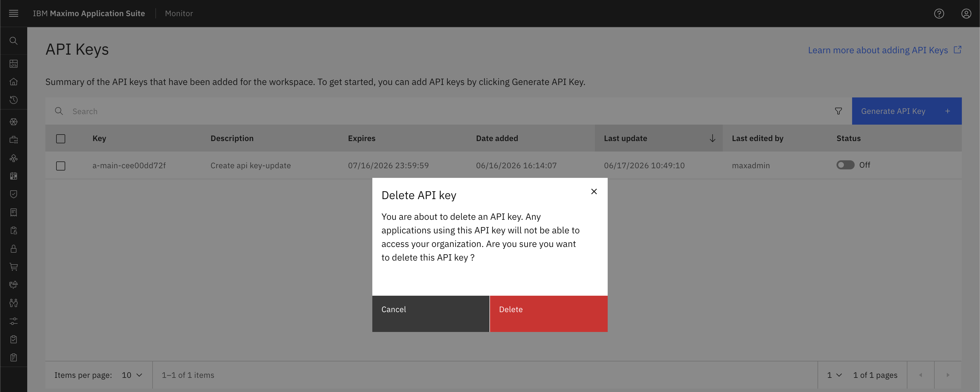Sort by the Date added column header
The width and height of the screenshot is (980, 392).
click(497, 138)
